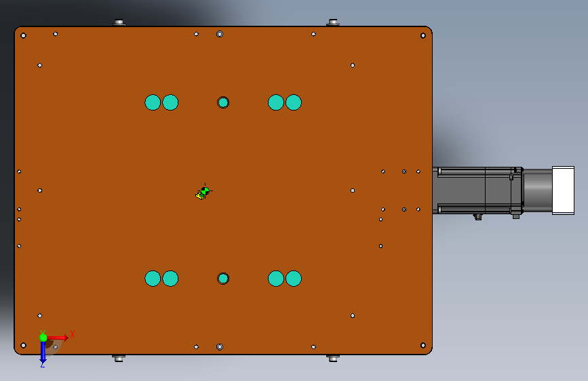Image resolution: width=588 pixels, height=381 pixels.
Task: Select the small ringed teal circle in the lower row
Action: coord(223,279)
